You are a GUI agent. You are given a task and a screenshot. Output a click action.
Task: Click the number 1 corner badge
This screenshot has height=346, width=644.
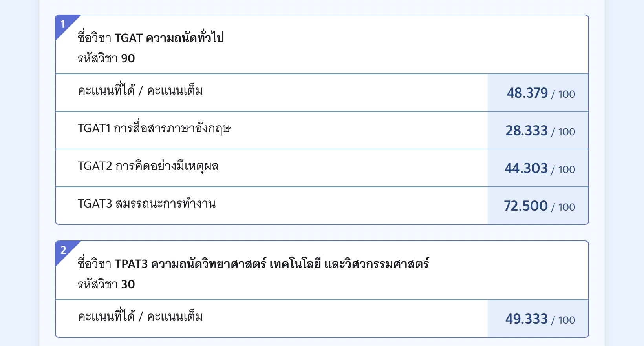[63, 24]
